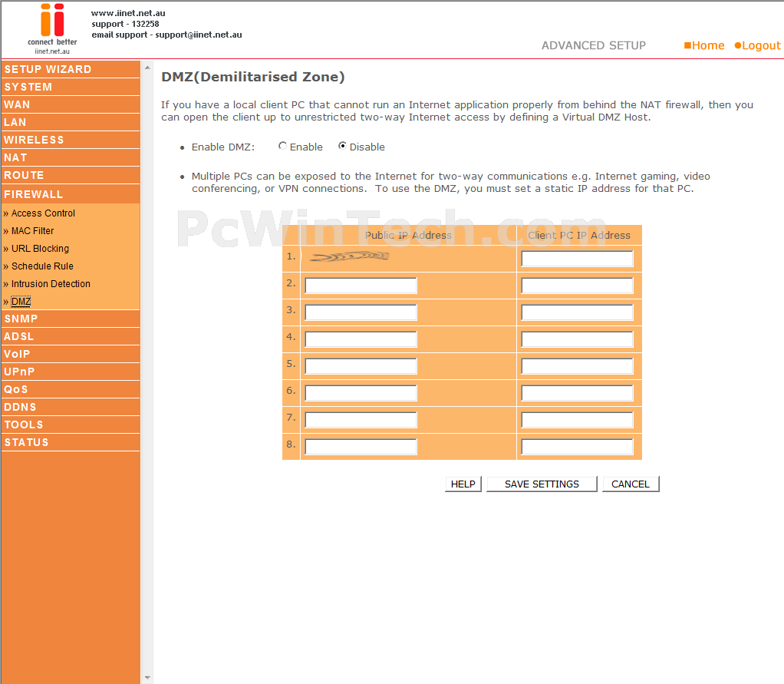Viewport: 784px width, 684px height.
Task: Click the Client PC IP field in row 5
Action: click(577, 366)
